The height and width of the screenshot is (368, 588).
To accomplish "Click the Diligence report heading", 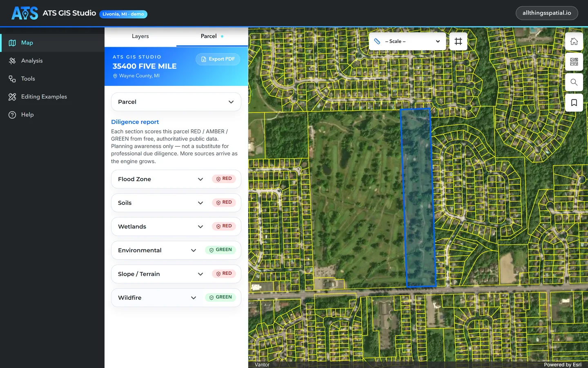I will (135, 122).
